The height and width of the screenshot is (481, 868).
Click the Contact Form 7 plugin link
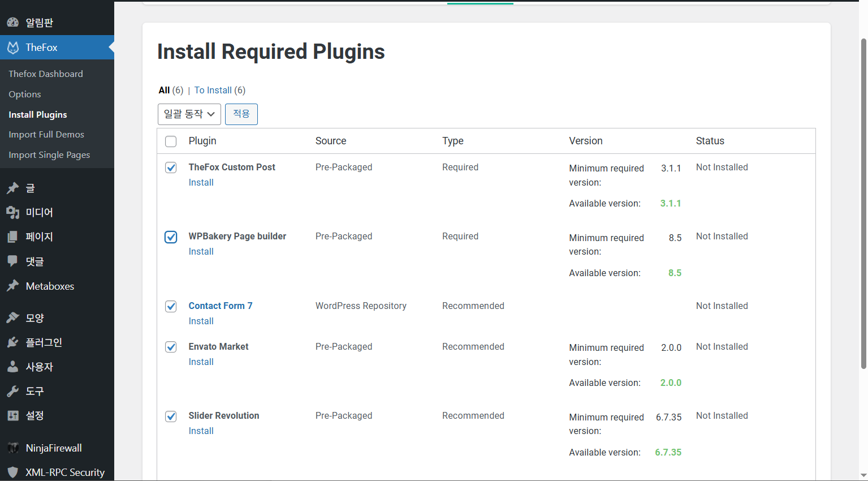tap(221, 306)
